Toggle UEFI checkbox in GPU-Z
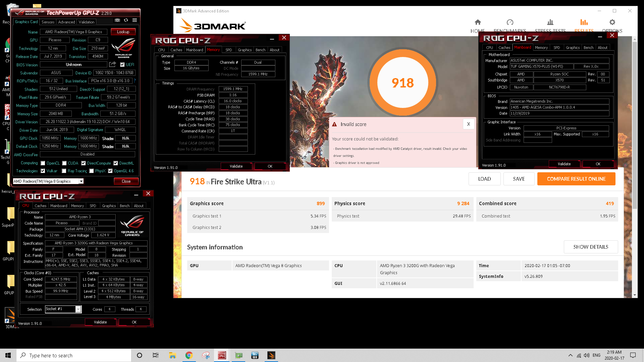Screen dimensions: 644x362 tap(122, 65)
